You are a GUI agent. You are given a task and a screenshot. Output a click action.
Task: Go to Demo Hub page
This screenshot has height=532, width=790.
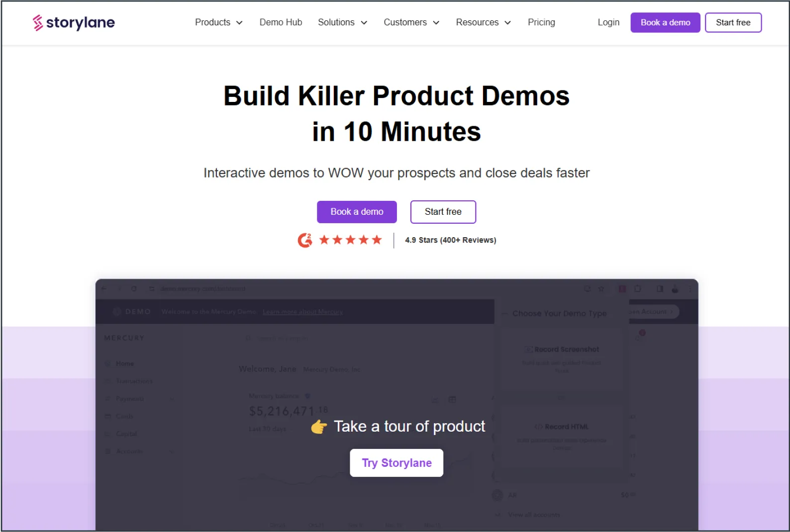[x=281, y=22]
